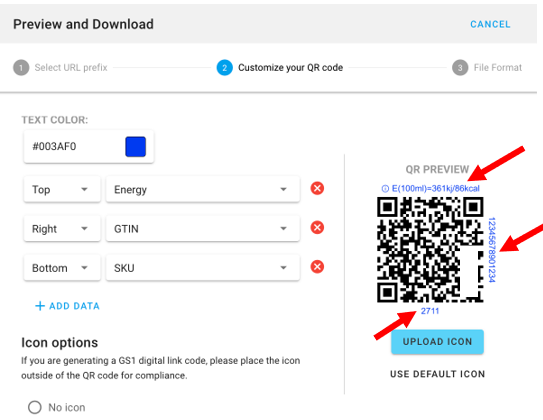Image resolution: width=543 pixels, height=420 pixels.
Task: Open the Bottom position dropdown
Action: pyautogui.click(x=62, y=268)
